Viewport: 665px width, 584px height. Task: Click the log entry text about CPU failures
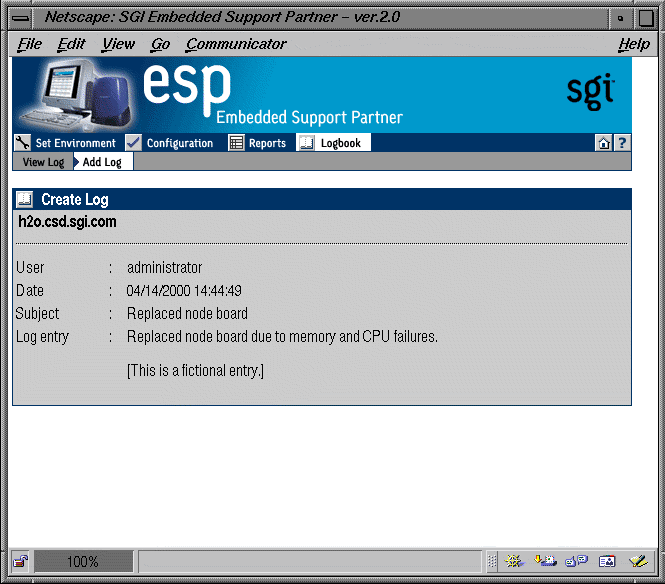282,337
